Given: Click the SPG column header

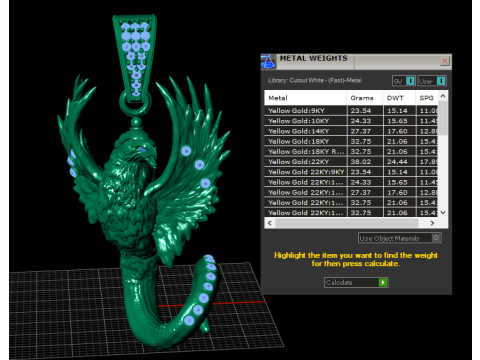Looking at the screenshot, I should pyautogui.click(x=426, y=98).
